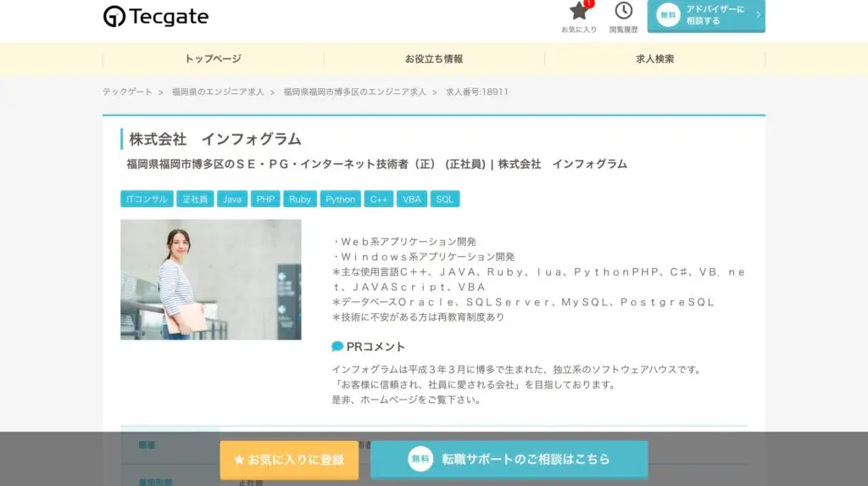Click the 是非、ホームページをご覧下さい line
Image resolution: width=868 pixels, height=486 pixels.
coord(406,399)
